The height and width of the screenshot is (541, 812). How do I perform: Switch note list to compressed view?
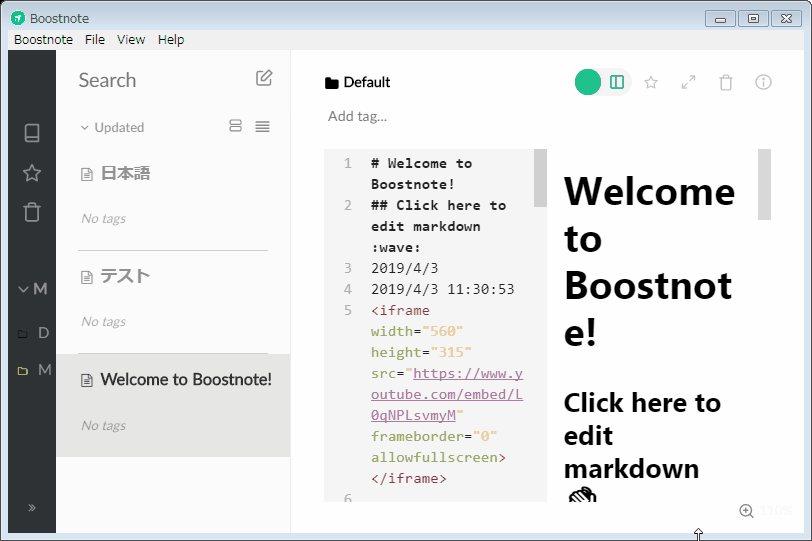[x=263, y=126]
